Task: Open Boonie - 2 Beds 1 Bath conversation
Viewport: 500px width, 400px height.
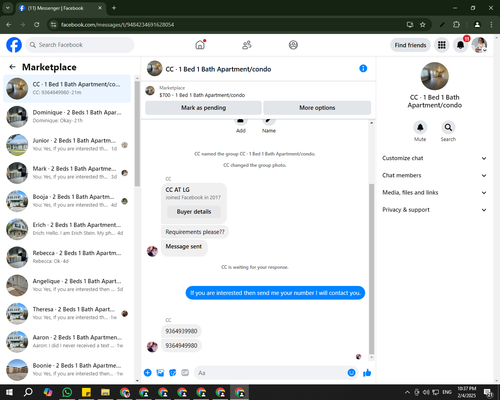Action: (x=68, y=370)
